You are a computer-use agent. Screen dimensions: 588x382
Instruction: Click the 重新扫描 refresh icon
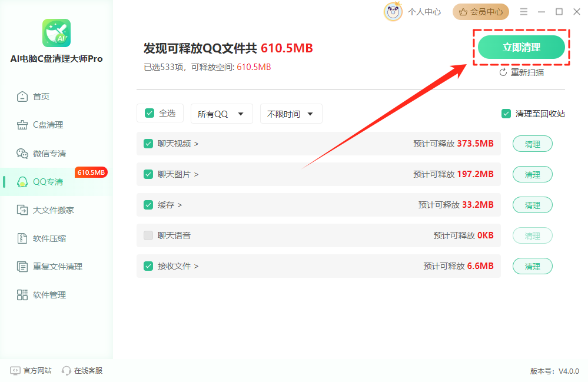[503, 72]
